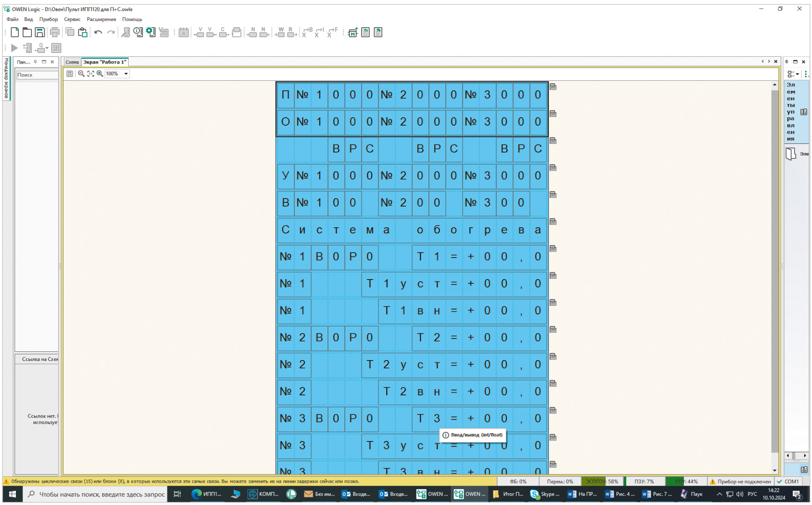Toggle the pin on the left 'Пан...' panel

click(x=36, y=62)
